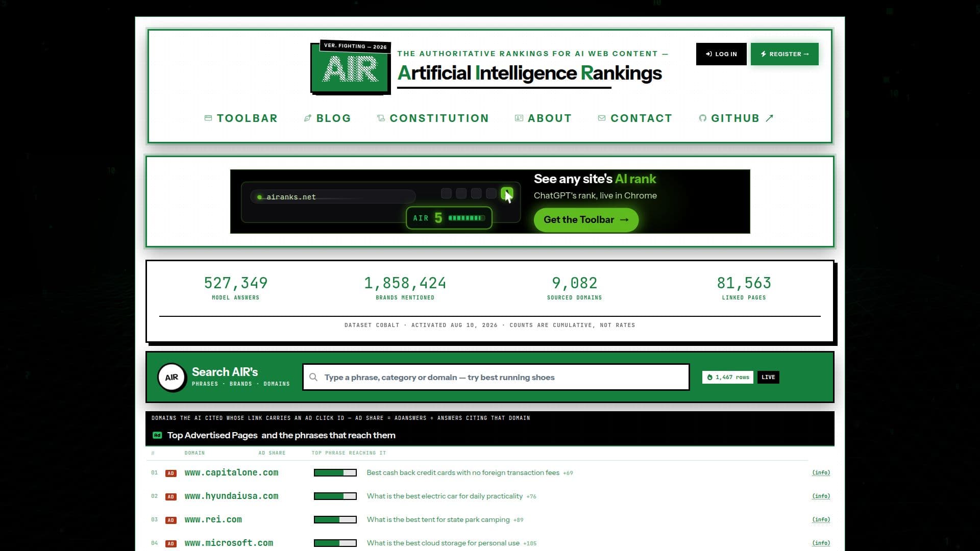Viewport: 980px width, 551px height.
Task: Click the AD badge for microsoft row
Action: [171, 544]
